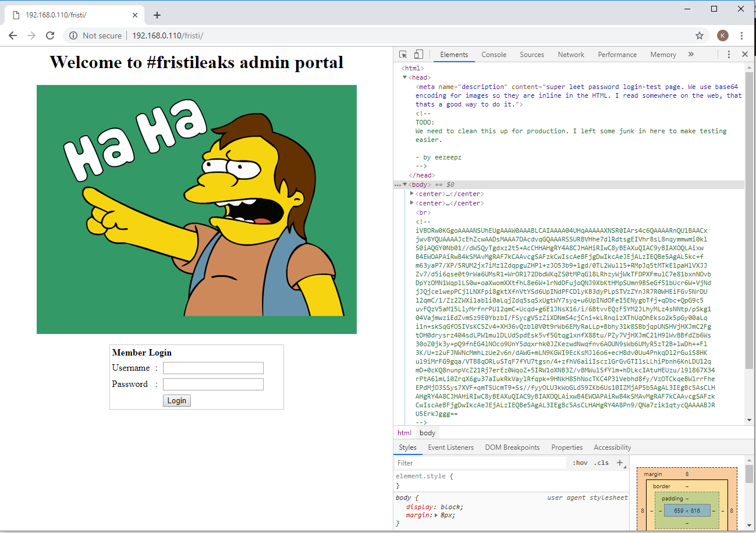
Task: Close the DevTools panel
Action: click(744, 54)
